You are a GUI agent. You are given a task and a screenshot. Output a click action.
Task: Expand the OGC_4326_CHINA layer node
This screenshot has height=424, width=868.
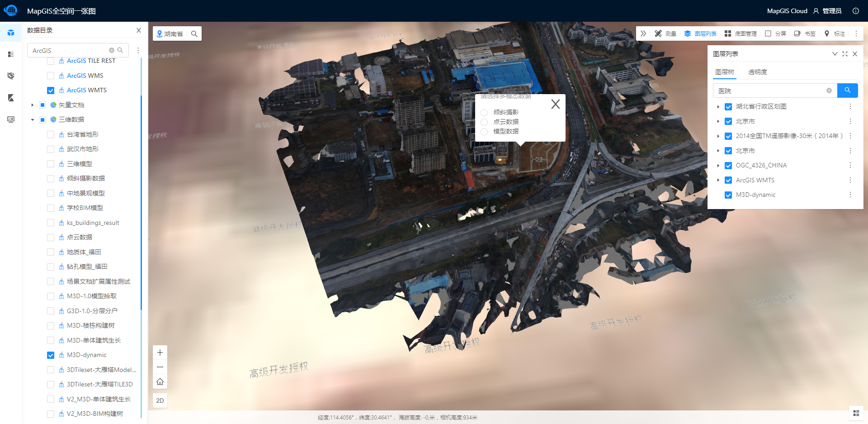(x=718, y=166)
